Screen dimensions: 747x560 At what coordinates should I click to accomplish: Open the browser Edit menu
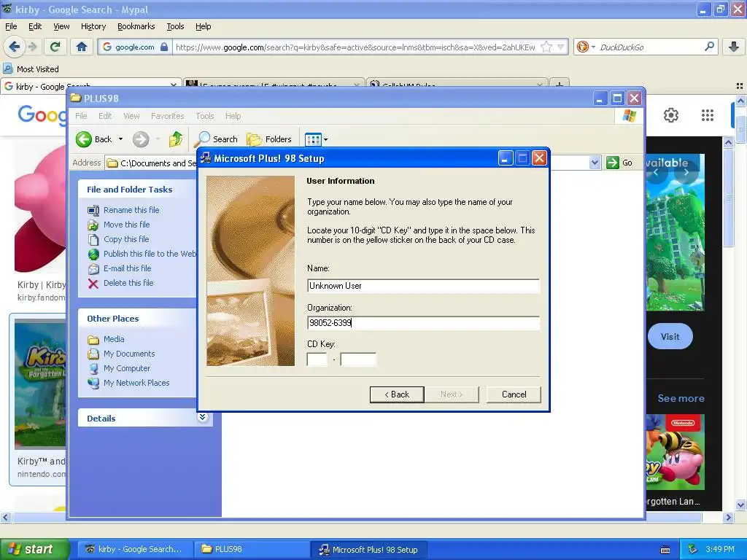[35, 26]
